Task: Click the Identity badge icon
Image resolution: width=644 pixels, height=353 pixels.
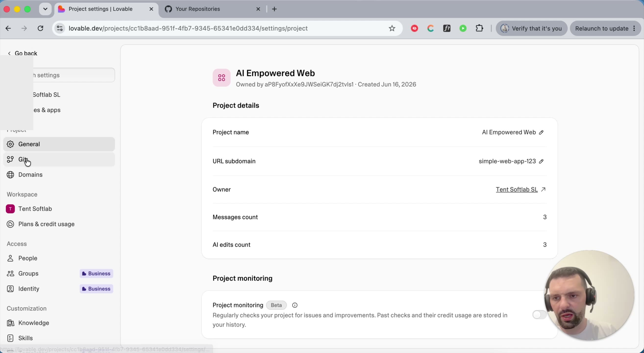Action: click(10, 289)
